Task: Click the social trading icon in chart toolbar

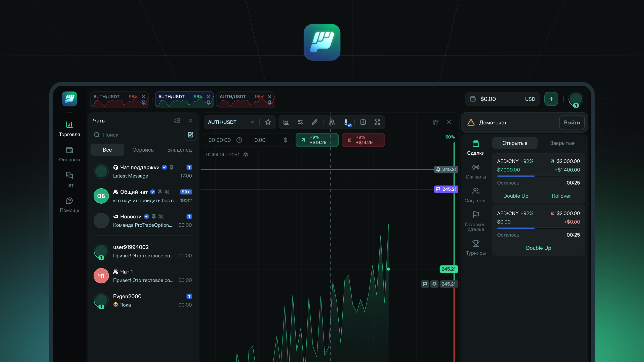Action: 331,122
